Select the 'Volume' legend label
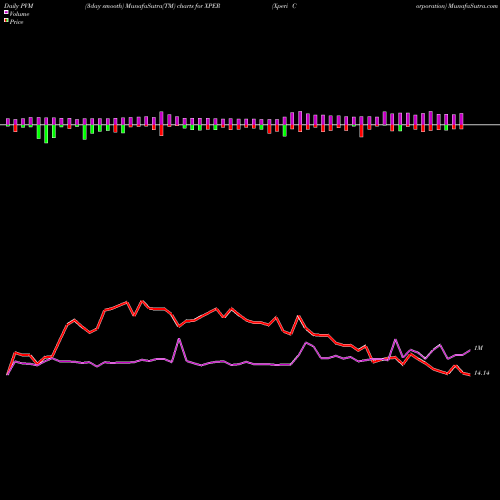The height and width of the screenshot is (500, 500). (x=19, y=14)
